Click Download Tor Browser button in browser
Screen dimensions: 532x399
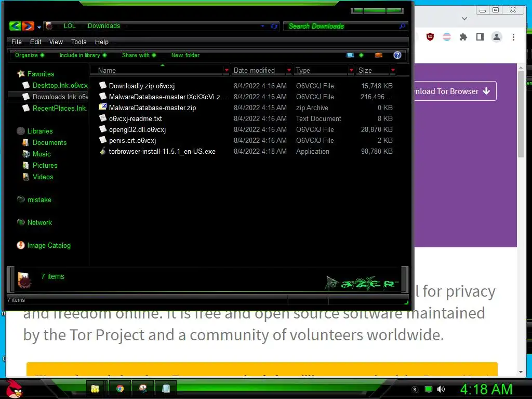(x=455, y=91)
